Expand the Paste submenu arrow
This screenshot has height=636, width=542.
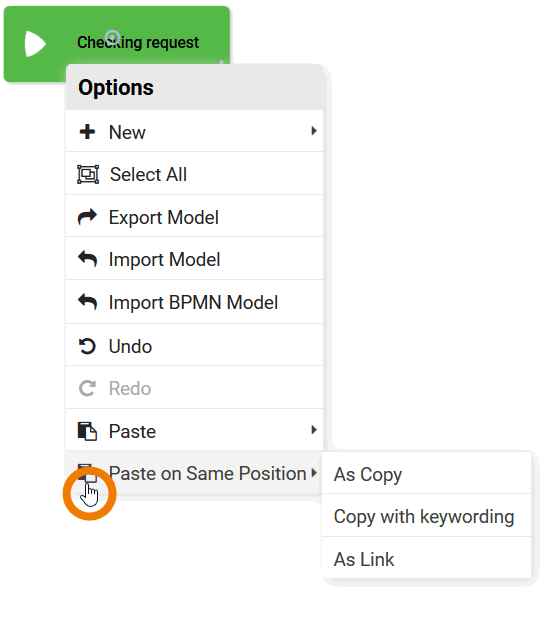click(x=314, y=430)
